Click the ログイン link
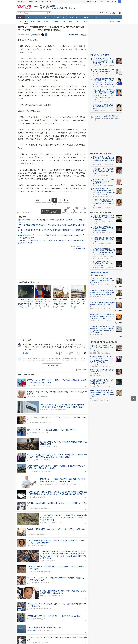 (x=42, y=8)
